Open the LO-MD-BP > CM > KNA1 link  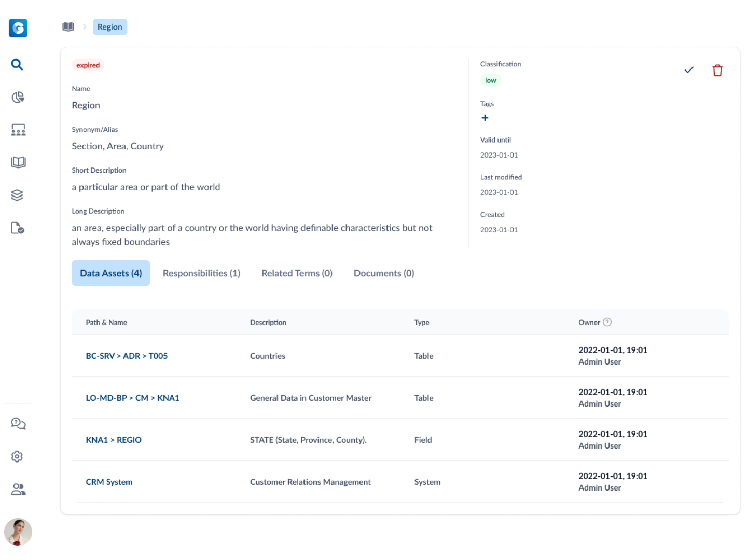132,398
